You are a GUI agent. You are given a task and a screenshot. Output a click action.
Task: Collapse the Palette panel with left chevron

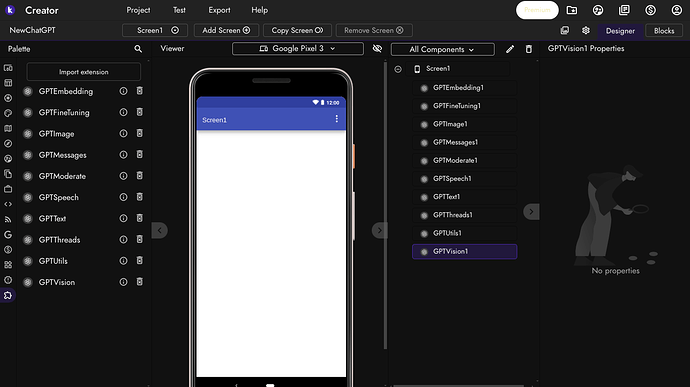tap(159, 230)
